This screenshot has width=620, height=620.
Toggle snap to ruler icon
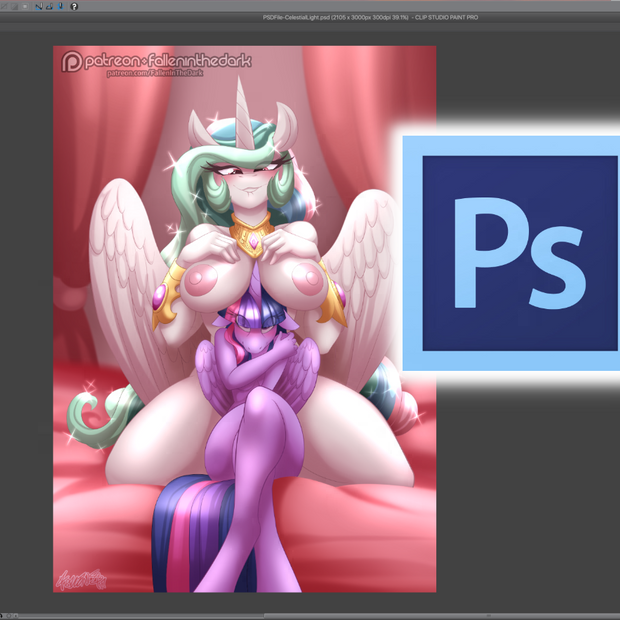[39, 6]
